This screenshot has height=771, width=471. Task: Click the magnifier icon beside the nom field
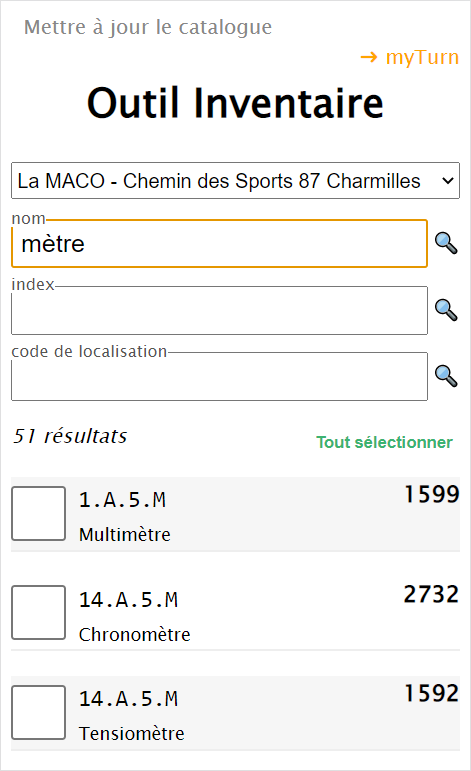tap(446, 243)
